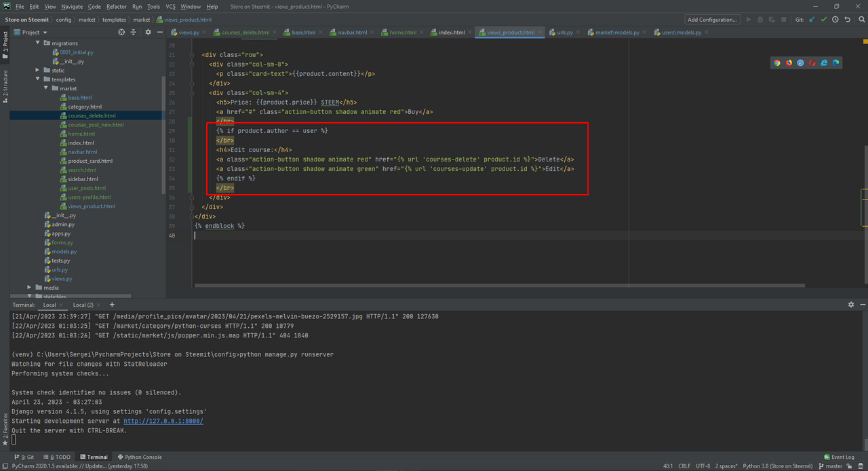
Task: Click the Git update project arrow icon
Action: click(812, 20)
